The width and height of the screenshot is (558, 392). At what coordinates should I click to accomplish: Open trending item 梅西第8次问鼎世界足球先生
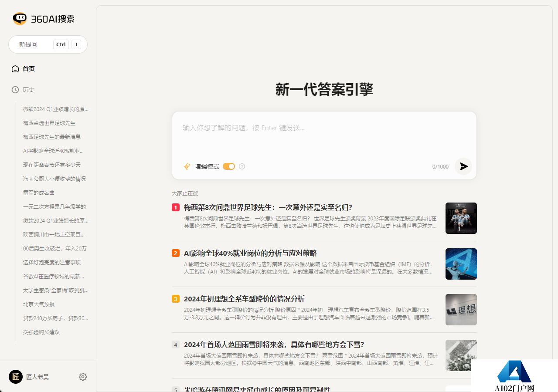[268, 207]
